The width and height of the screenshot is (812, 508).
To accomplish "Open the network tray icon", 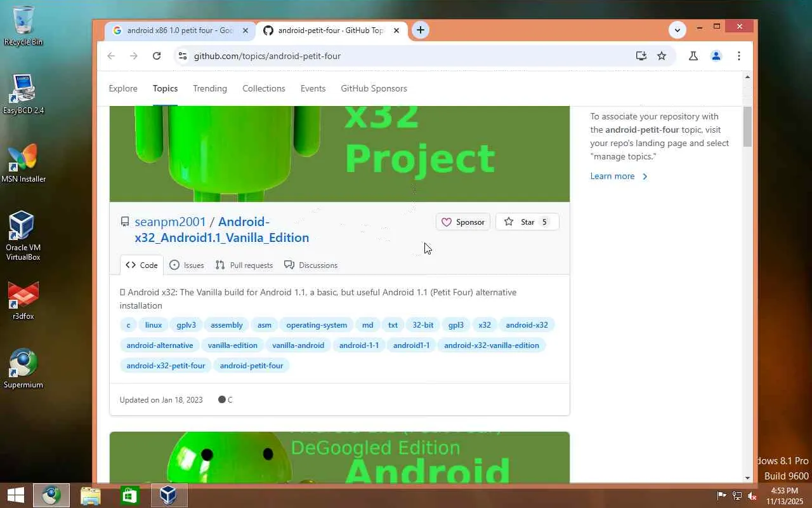I will tap(737, 495).
